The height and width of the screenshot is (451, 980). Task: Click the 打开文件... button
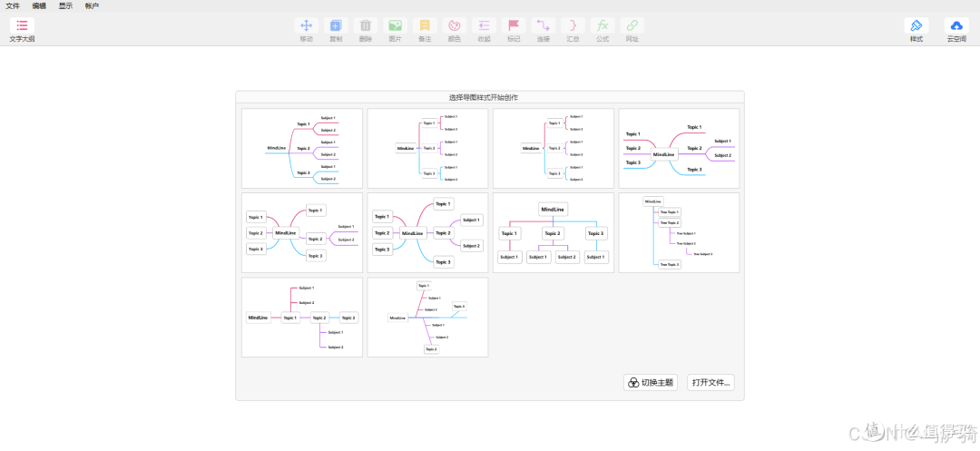tap(710, 382)
